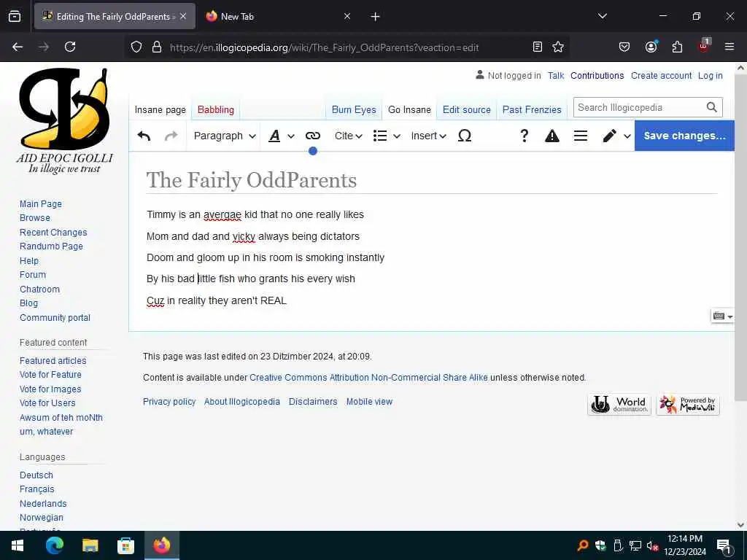Open File Explorer from taskbar
This screenshot has width=747, height=560.
coord(90,545)
